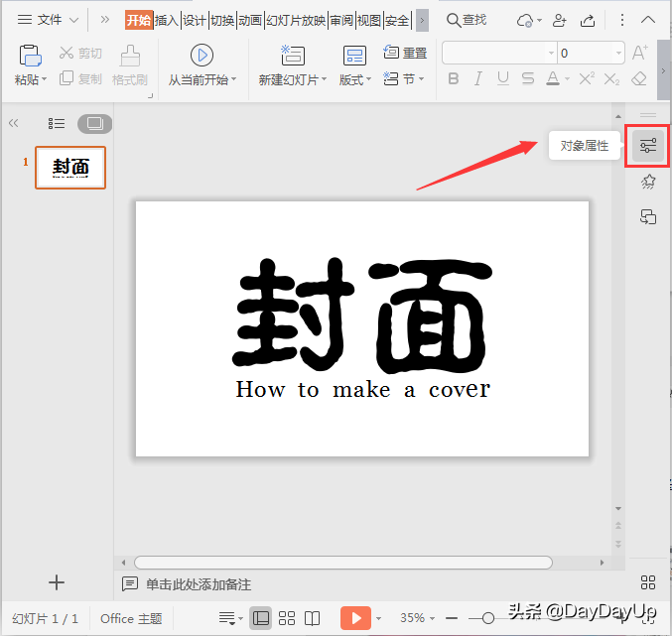Click the zoom slider handle
672x636 pixels.
pos(487,618)
